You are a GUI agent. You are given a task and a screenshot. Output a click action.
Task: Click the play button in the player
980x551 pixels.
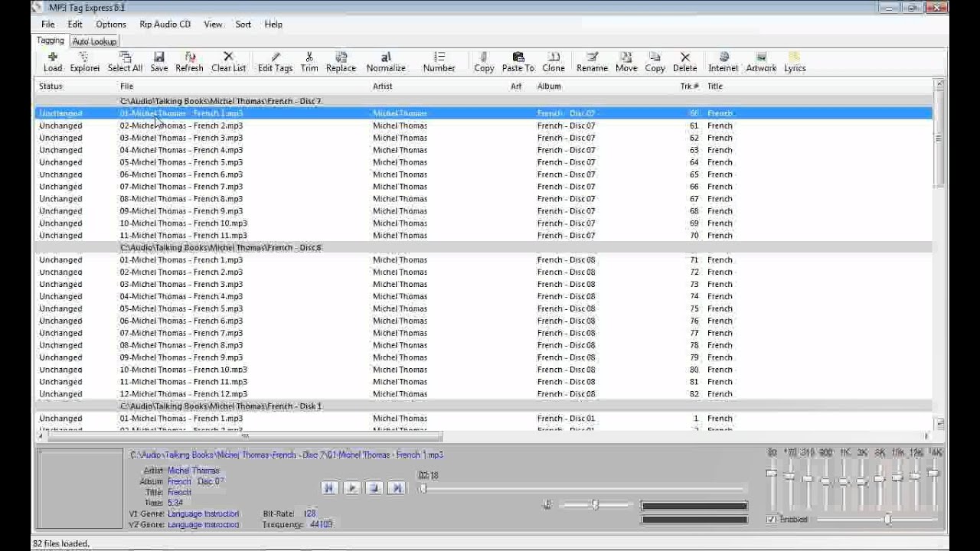(352, 487)
